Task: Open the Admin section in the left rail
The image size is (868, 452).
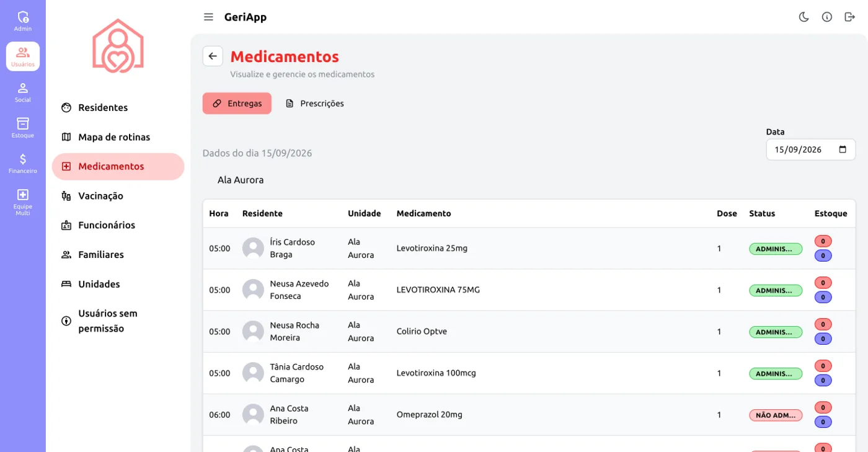Action: pos(23,21)
